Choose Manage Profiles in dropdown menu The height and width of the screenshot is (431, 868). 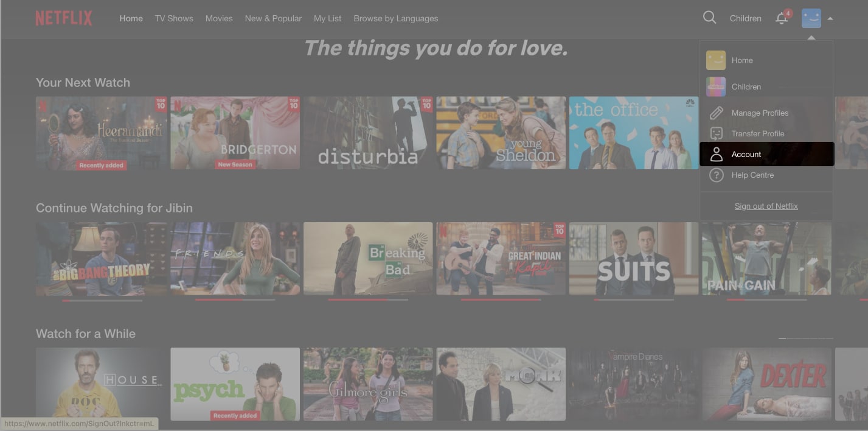click(760, 113)
